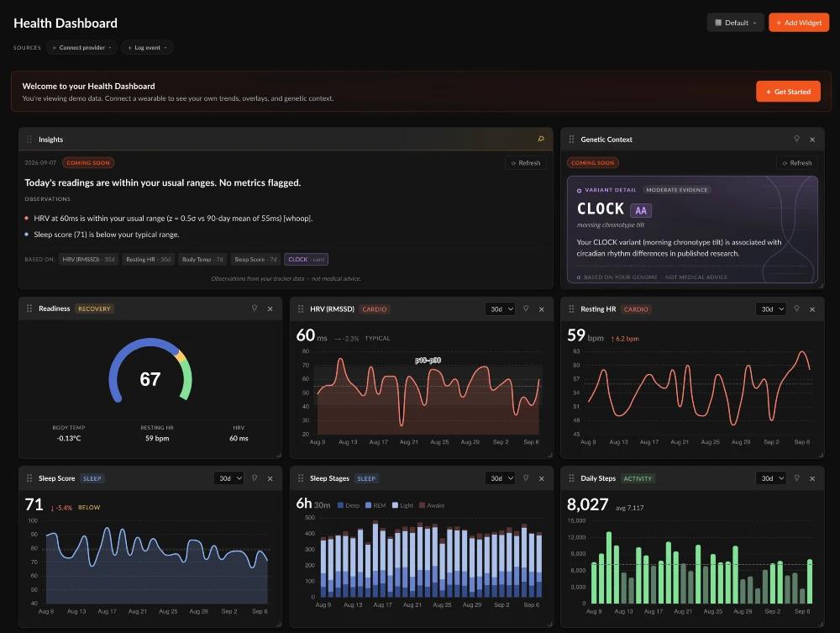Select the CLOCK card source tag
840x633 pixels.
point(307,260)
